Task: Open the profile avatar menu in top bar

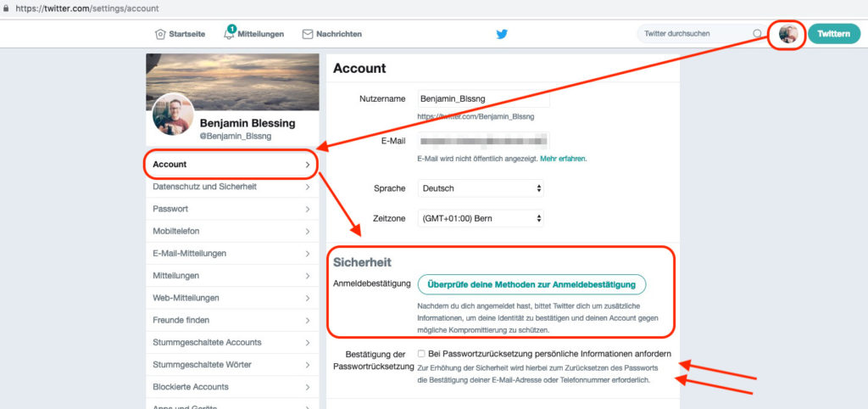Action: click(x=787, y=34)
